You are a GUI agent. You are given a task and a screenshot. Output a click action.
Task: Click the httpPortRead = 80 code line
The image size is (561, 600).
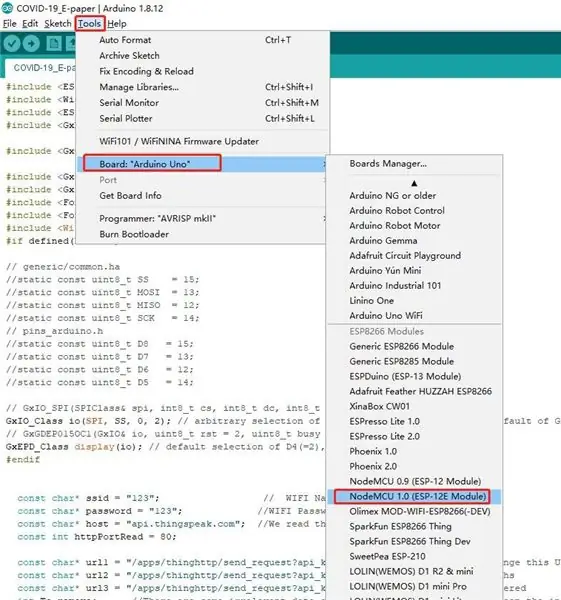click(96, 537)
